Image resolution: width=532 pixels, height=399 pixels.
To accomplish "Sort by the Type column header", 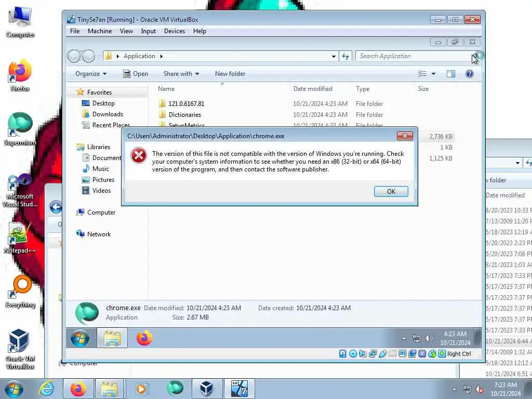I will point(363,89).
